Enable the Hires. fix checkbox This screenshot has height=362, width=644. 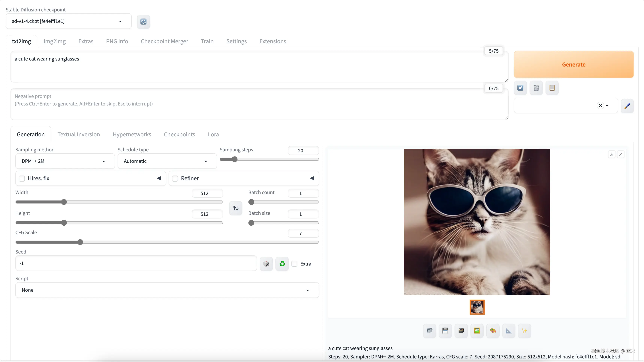coord(22,178)
